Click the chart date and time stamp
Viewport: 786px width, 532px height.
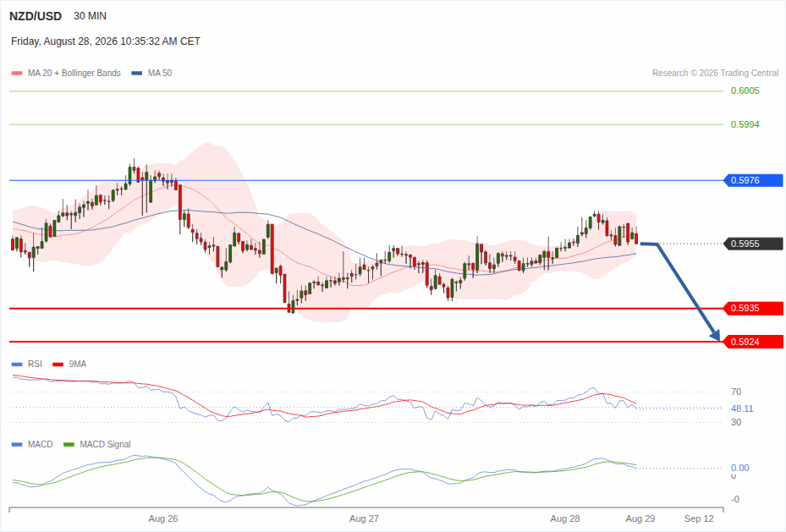coord(106,41)
